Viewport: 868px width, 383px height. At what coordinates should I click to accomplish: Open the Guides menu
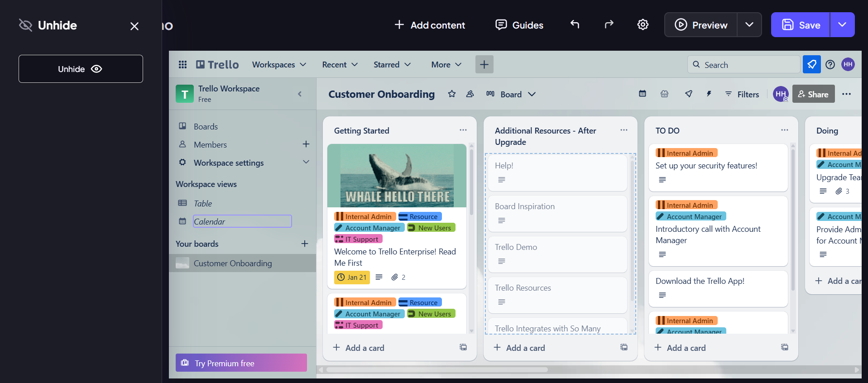[519, 25]
